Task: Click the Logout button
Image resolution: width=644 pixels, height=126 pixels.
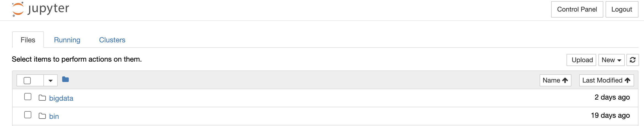Action: point(622,9)
